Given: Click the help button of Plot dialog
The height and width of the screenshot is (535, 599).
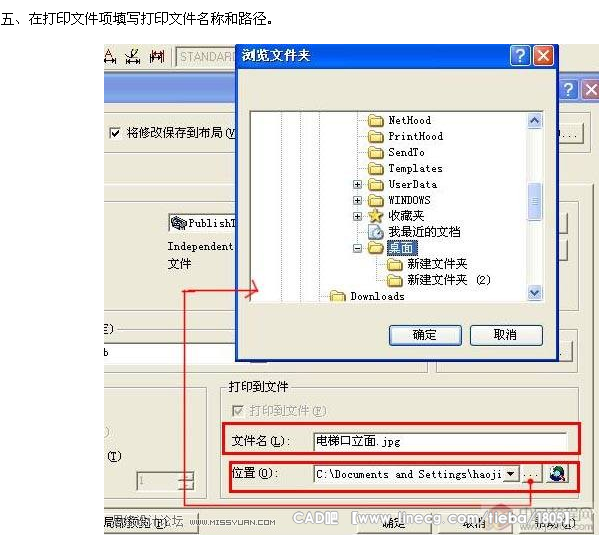Looking at the screenshot, I should click(568, 90).
